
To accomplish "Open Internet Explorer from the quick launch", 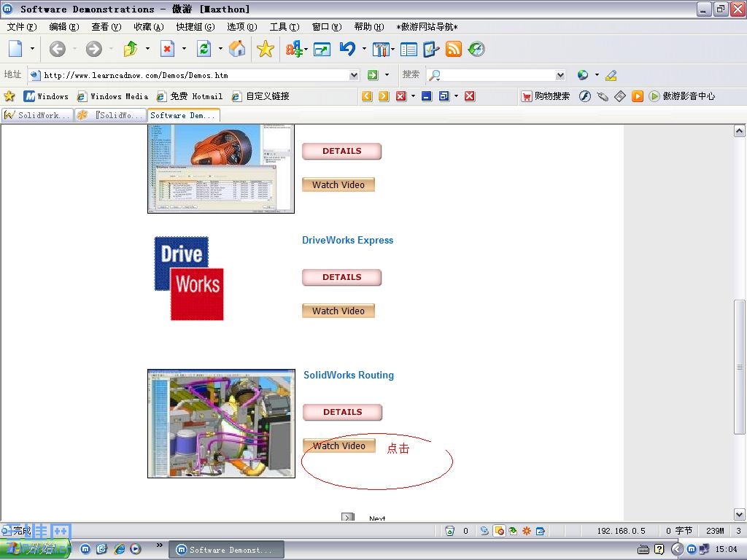I will point(119,549).
